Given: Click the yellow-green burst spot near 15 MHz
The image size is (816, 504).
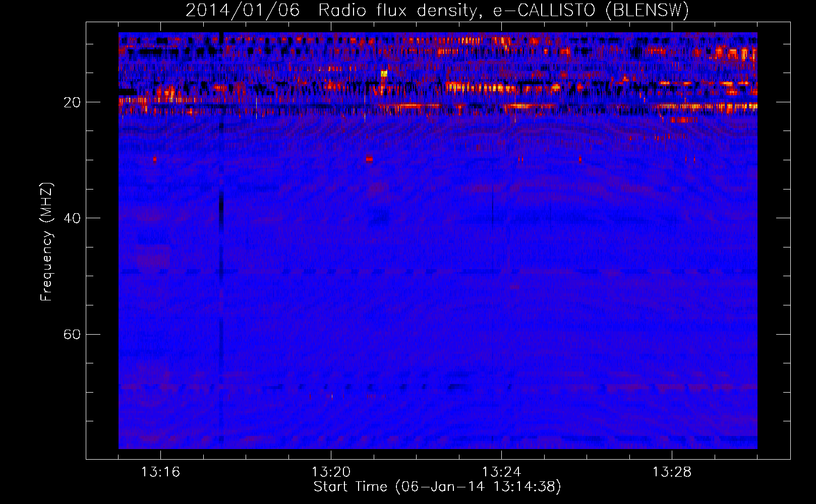Looking at the screenshot, I should pos(384,74).
